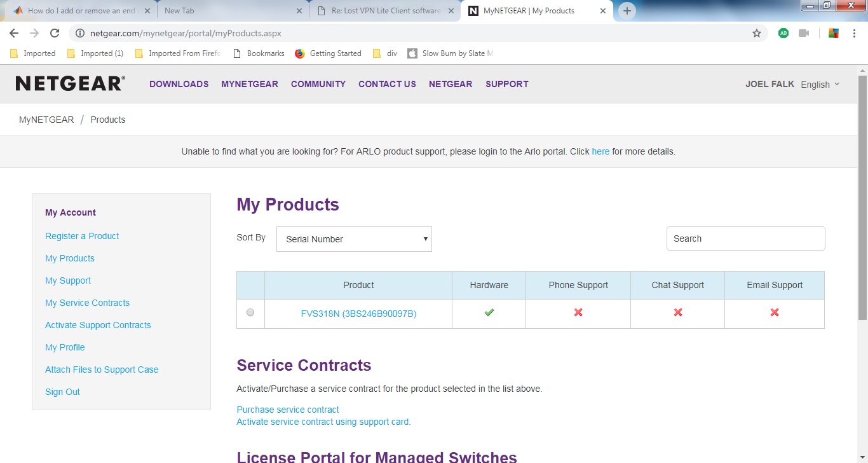868x463 pixels.
Task: Open the Bookmarks bookmark item
Action: [x=259, y=53]
